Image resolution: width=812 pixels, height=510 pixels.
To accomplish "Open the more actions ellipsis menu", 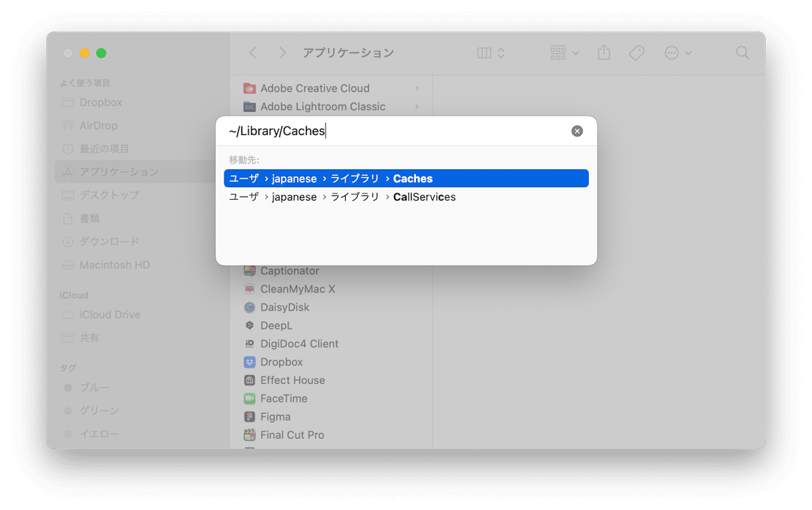I will (678, 53).
